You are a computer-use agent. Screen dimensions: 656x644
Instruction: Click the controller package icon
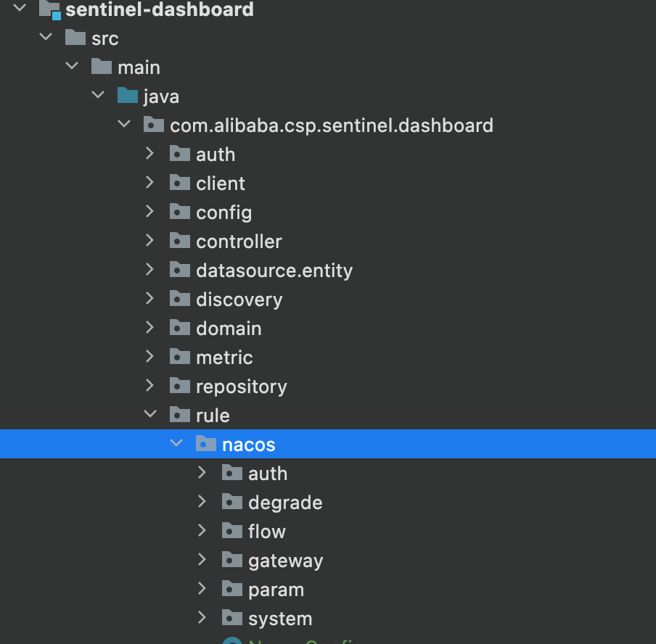coord(180,241)
